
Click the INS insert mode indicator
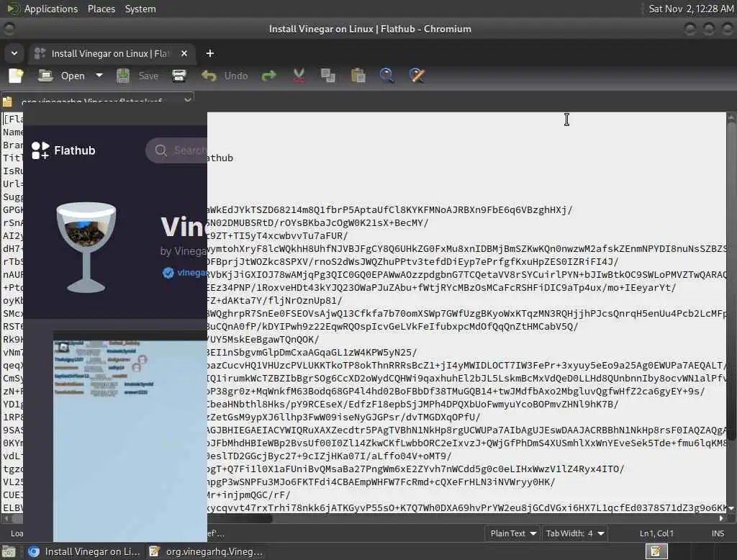(x=718, y=533)
